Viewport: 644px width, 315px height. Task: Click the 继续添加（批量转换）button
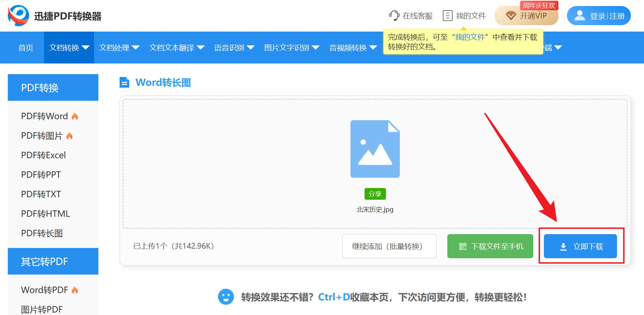(x=389, y=246)
